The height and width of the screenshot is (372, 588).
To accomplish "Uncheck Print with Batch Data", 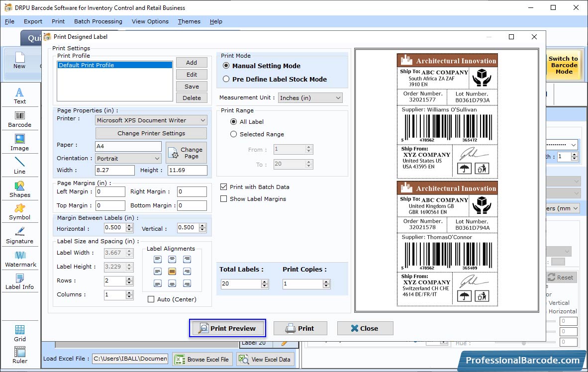I will pyautogui.click(x=223, y=187).
